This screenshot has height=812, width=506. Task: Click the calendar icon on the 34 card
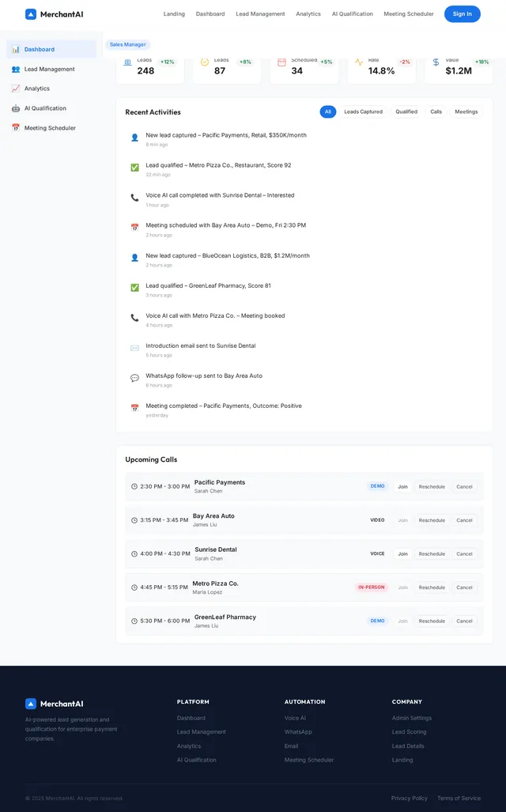tap(281, 62)
